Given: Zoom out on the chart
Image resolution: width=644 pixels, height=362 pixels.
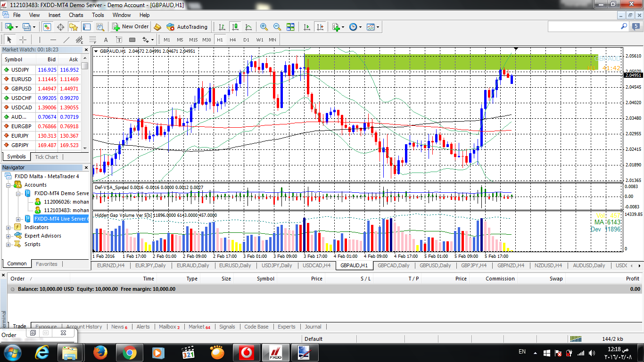Looking at the screenshot, I should pyautogui.click(x=277, y=27).
